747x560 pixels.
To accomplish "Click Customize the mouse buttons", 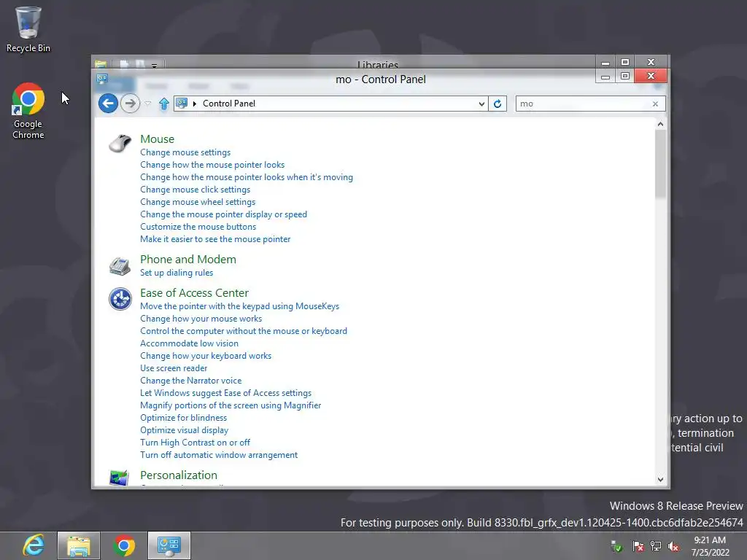I will click(x=198, y=227).
